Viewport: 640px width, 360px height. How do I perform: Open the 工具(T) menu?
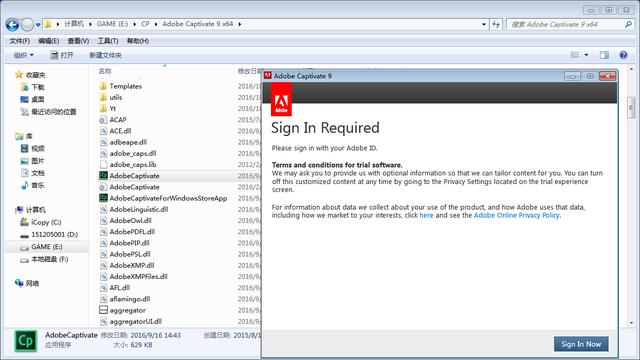(108, 41)
